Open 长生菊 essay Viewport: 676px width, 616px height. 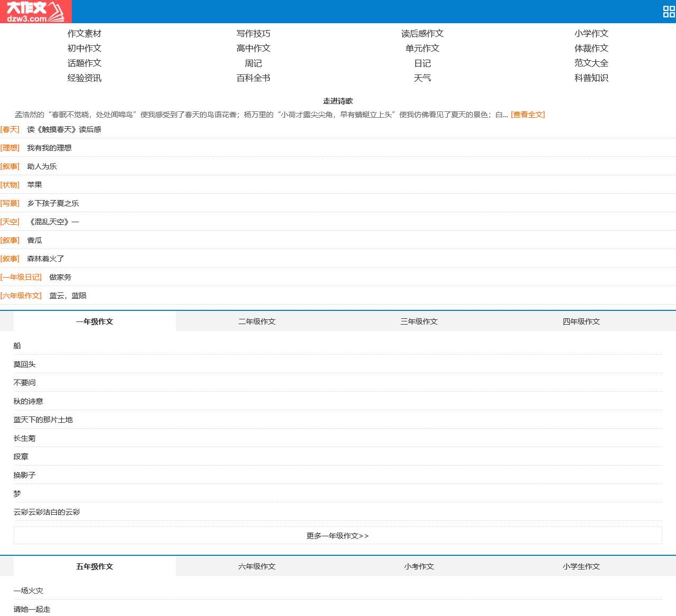(24, 438)
